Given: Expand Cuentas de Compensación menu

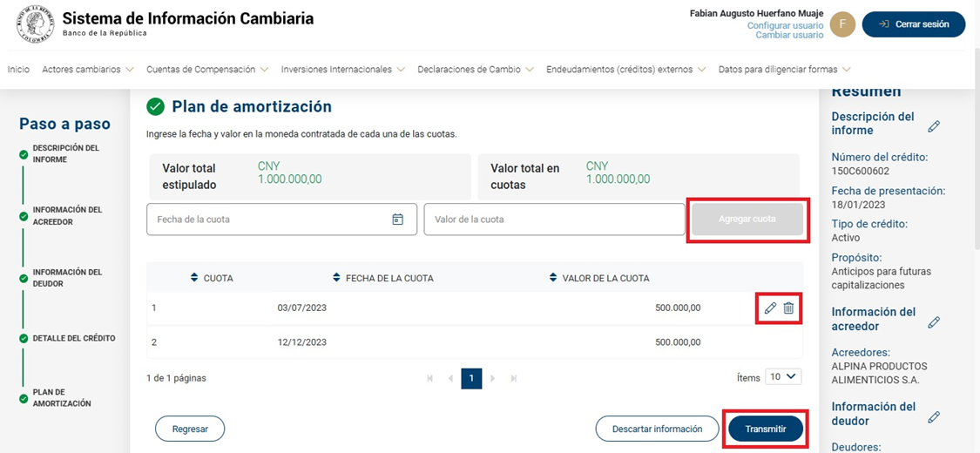Looking at the screenshot, I should (x=207, y=70).
